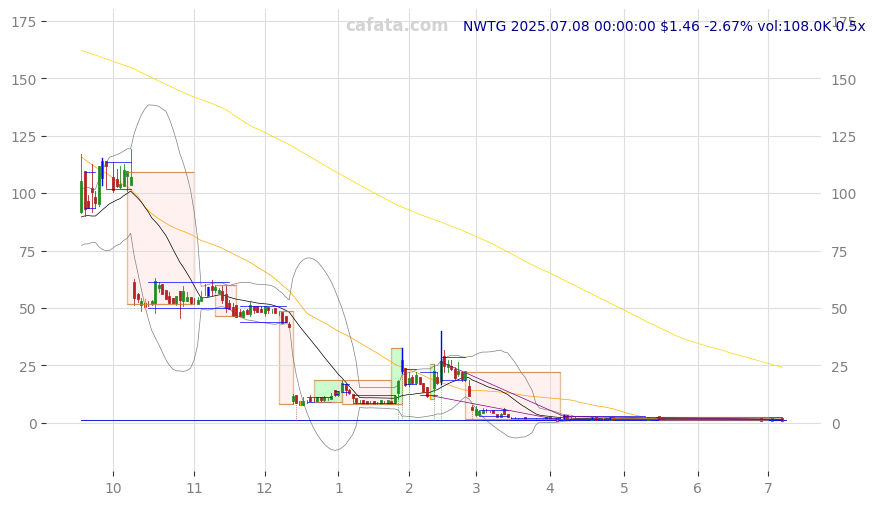Click the right y-axis label 125
The width and height of the screenshot is (875, 505).
[843, 137]
